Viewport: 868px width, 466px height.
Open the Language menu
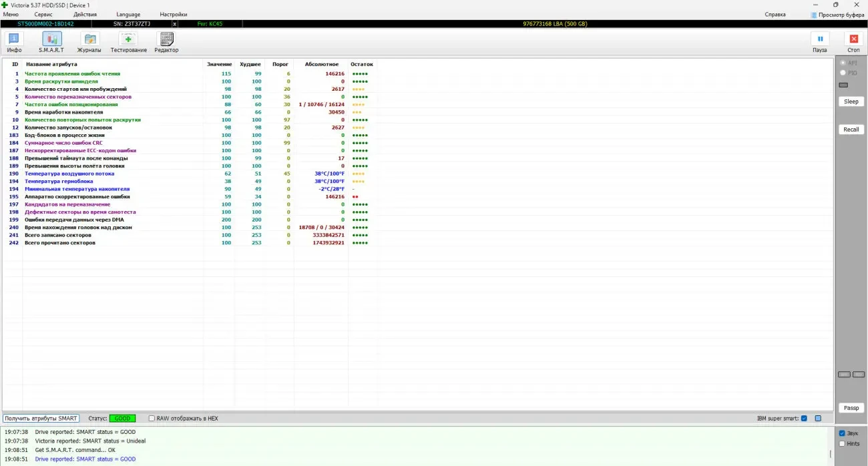pyautogui.click(x=128, y=15)
